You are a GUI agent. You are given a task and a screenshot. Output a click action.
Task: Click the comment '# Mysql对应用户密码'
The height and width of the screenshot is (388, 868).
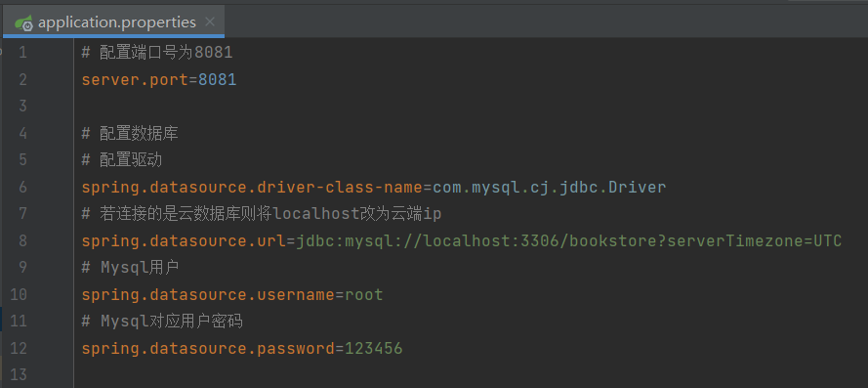pos(162,322)
